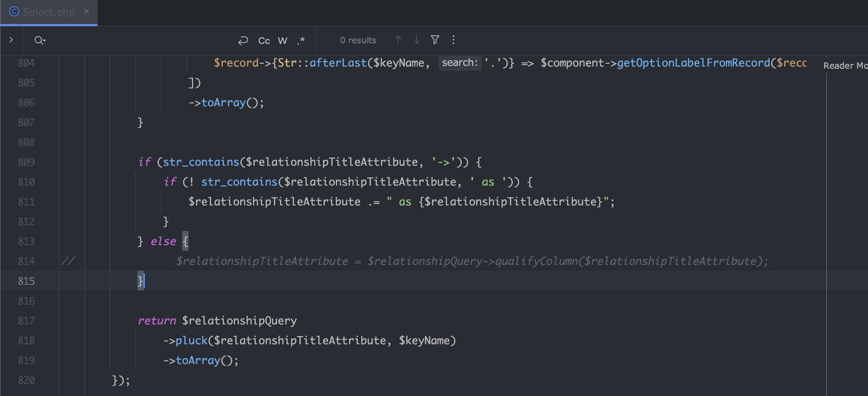Close the Select.php tab
Screen dimensions: 868x396
click(x=87, y=11)
